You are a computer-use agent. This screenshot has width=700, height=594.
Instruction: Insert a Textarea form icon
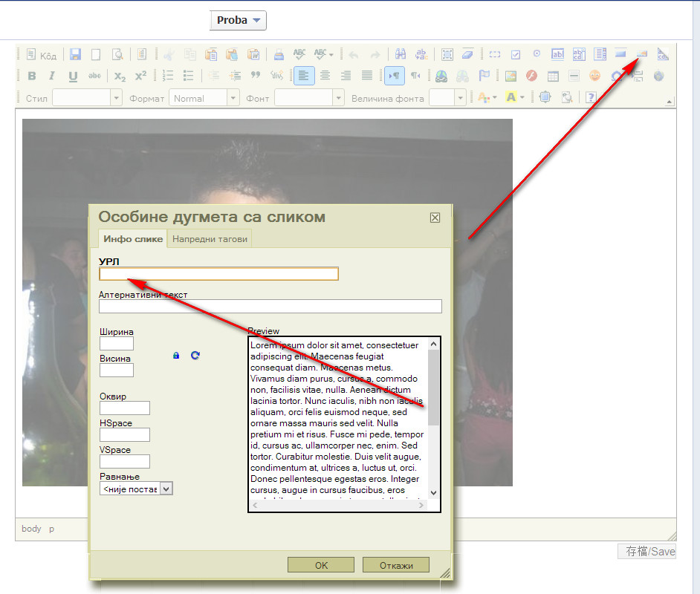(x=579, y=54)
